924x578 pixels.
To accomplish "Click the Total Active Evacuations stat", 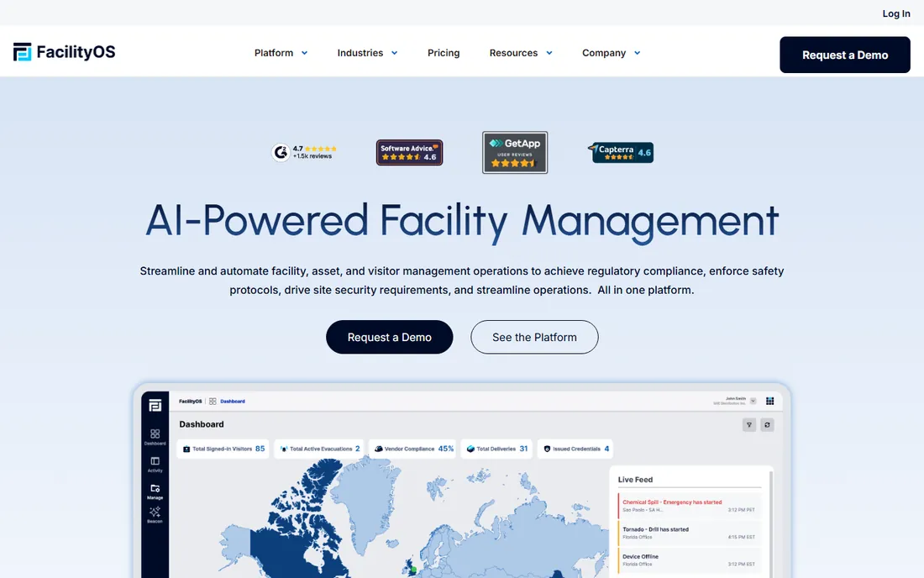I will coord(319,449).
